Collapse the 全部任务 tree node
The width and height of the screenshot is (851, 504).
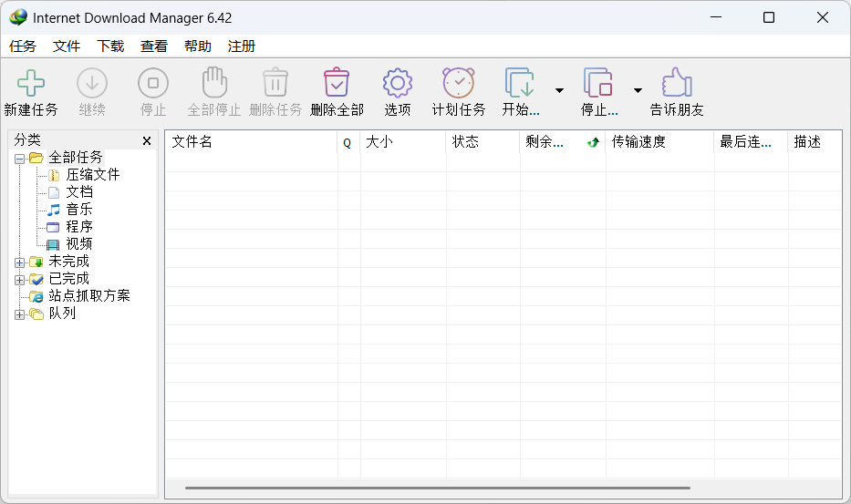coord(20,158)
